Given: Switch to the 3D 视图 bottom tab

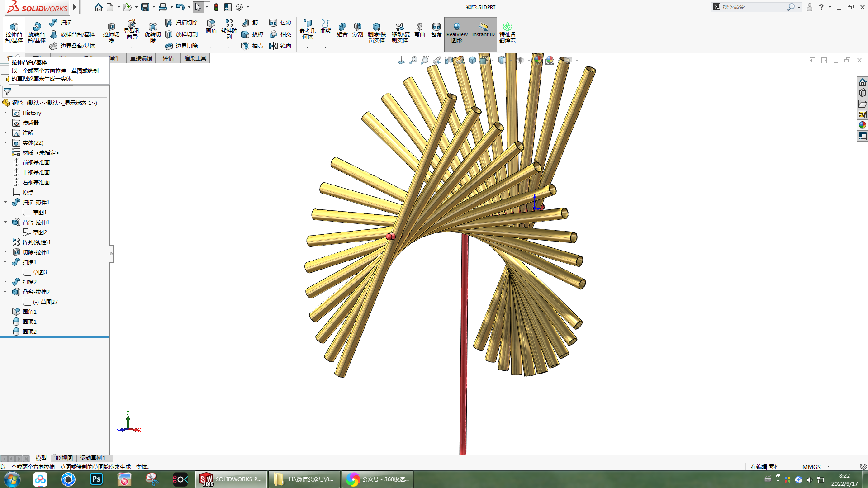Looking at the screenshot, I should click(63, 458).
